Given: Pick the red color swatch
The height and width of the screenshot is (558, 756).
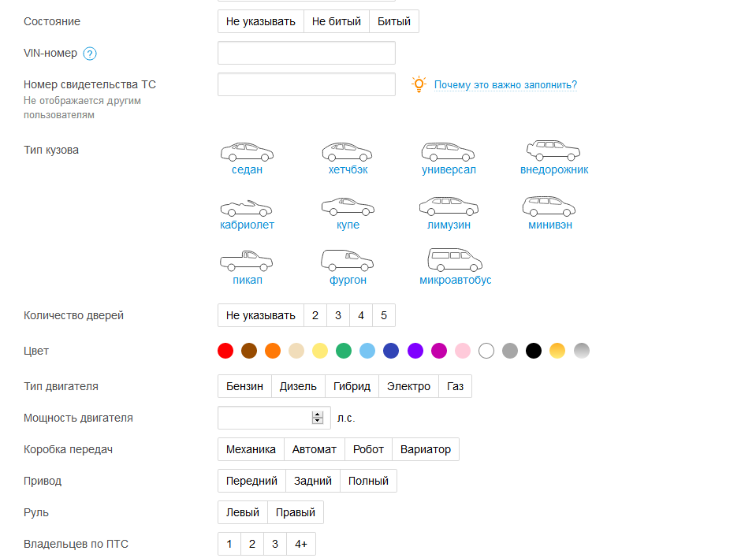Looking at the screenshot, I should coord(225,351).
